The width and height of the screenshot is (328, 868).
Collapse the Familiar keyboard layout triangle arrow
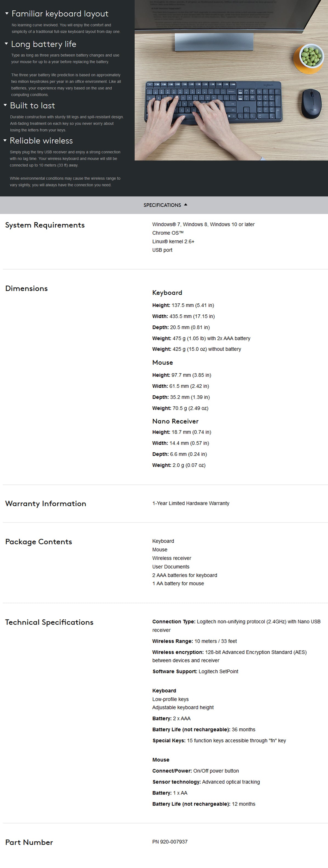point(7,14)
